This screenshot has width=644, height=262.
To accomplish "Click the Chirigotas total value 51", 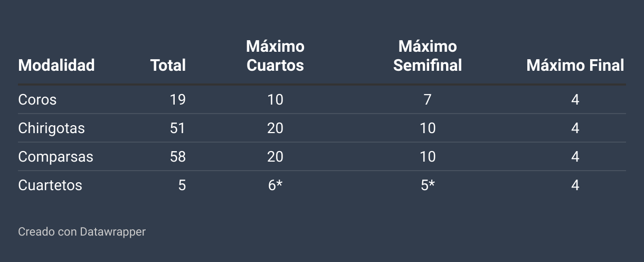I will tap(177, 128).
